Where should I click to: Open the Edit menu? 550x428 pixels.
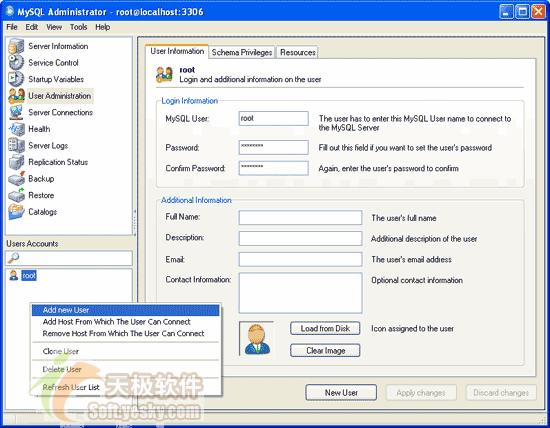(32, 27)
